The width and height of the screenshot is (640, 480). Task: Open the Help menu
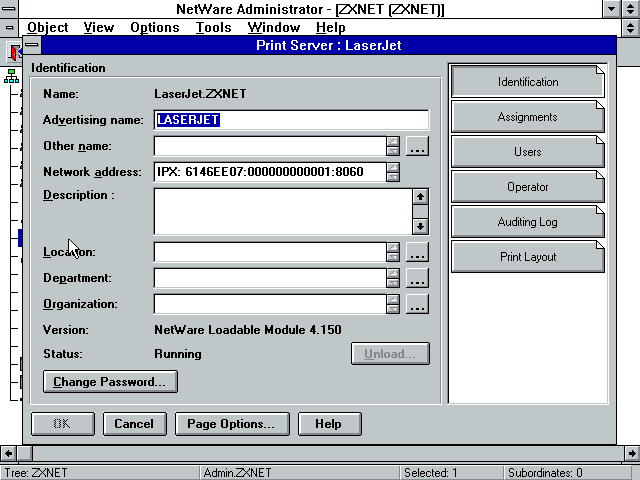(331, 28)
